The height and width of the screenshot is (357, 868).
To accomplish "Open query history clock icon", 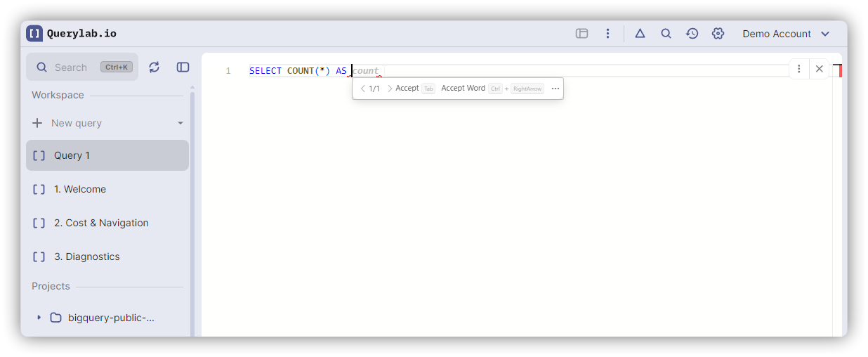I will click(692, 34).
